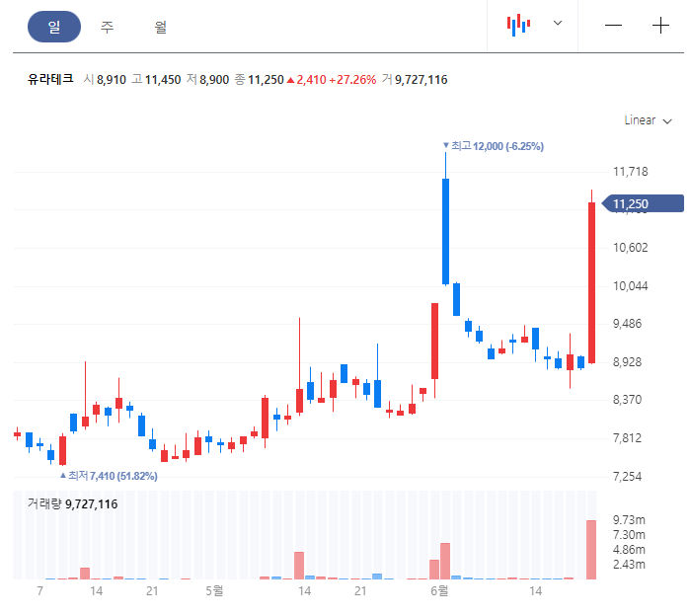Click the 8,370 price axis label

[628, 400]
